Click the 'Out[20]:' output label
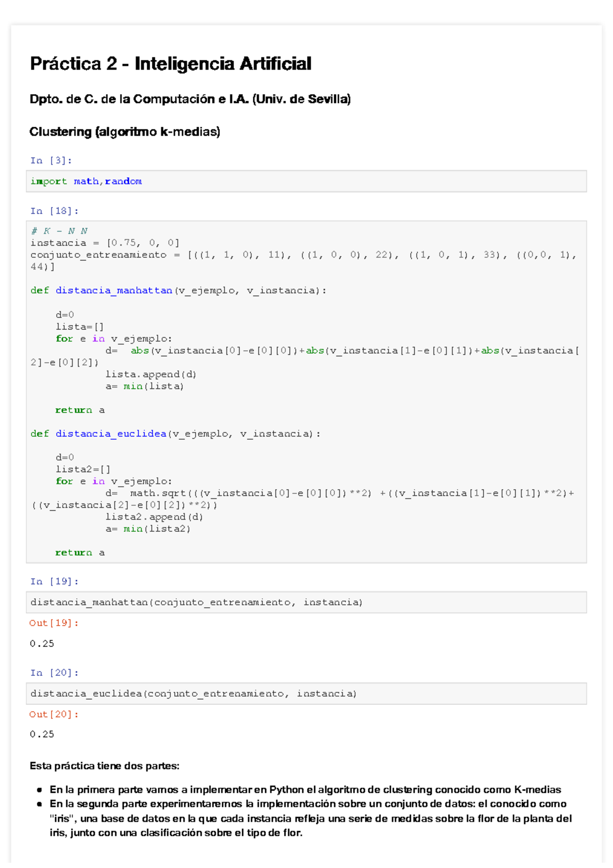The image size is (613, 868). pos(54,715)
